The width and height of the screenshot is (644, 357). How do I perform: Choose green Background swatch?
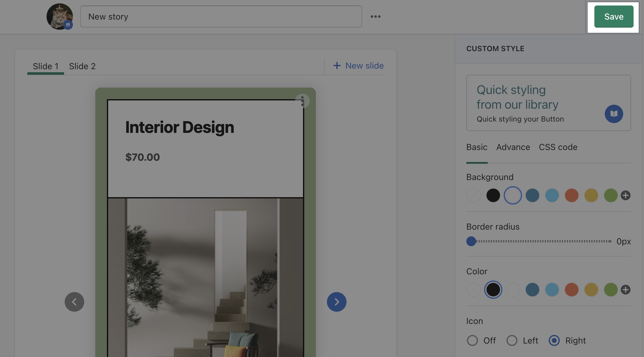pyautogui.click(x=611, y=195)
